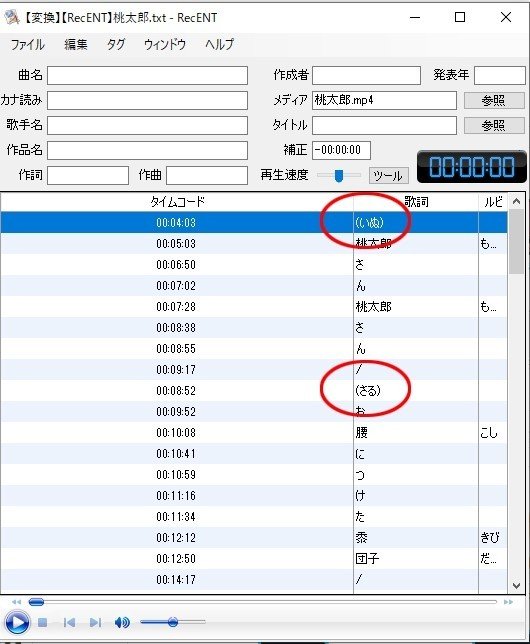
Task: Click the 補正 field showing -00:00:00
Action: [x=341, y=150]
